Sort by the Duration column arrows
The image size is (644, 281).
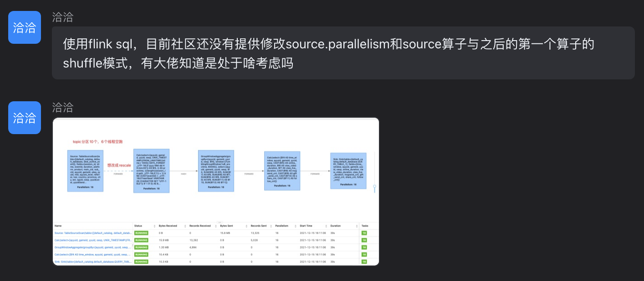[356, 226]
